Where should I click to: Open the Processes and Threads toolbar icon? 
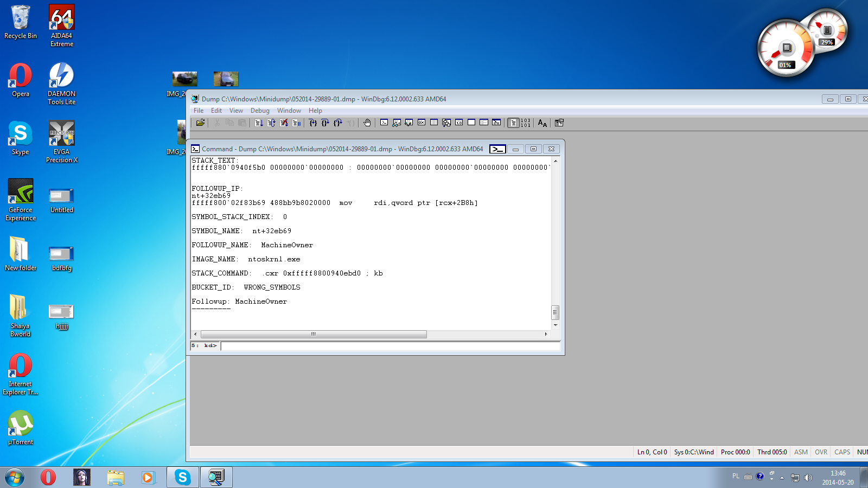[484, 123]
